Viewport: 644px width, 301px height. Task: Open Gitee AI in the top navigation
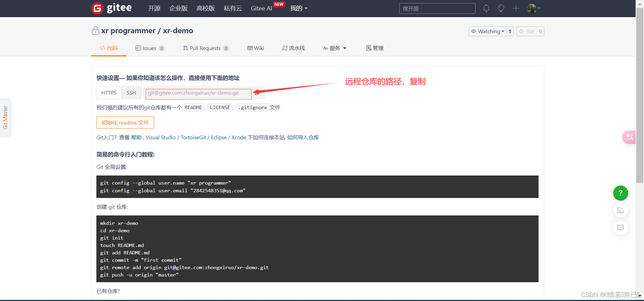point(262,8)
